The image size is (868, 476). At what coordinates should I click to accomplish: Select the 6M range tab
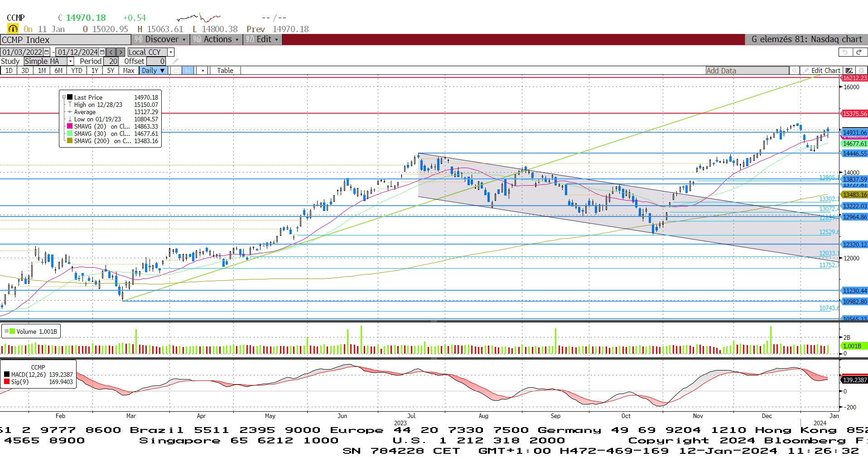pos(58,71)
